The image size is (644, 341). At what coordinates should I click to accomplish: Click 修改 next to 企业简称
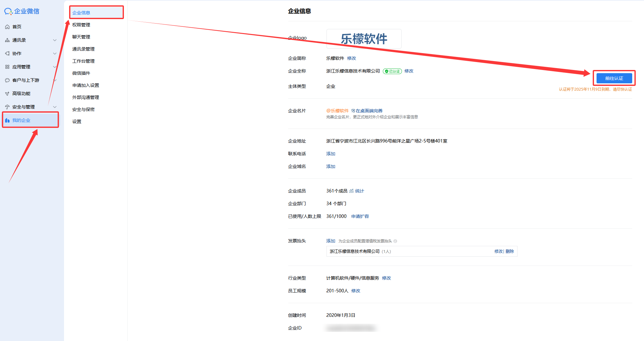pos(352,58)
